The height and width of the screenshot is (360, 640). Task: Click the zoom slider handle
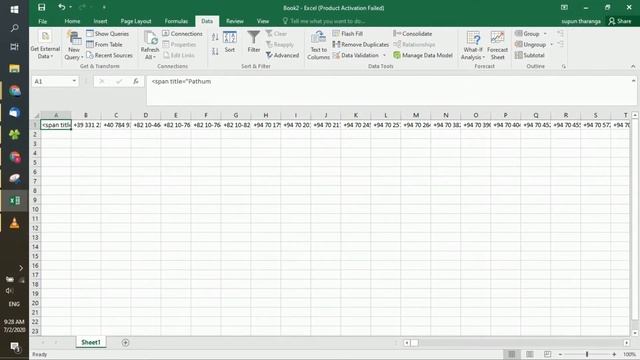587,354
